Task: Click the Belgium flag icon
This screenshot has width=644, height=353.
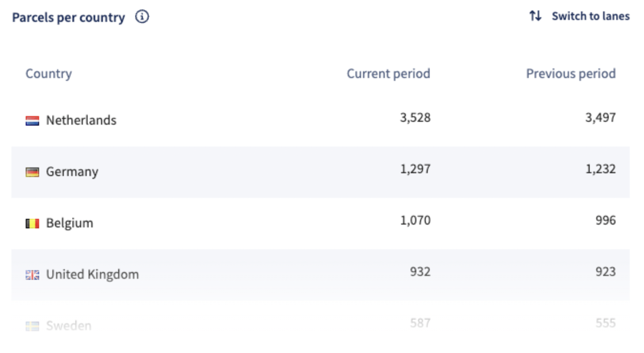Action: coord(32,223)
